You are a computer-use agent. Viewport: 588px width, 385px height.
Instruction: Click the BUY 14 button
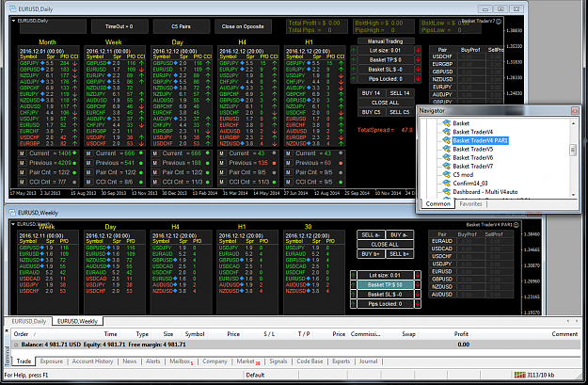(x=371, y=93)
